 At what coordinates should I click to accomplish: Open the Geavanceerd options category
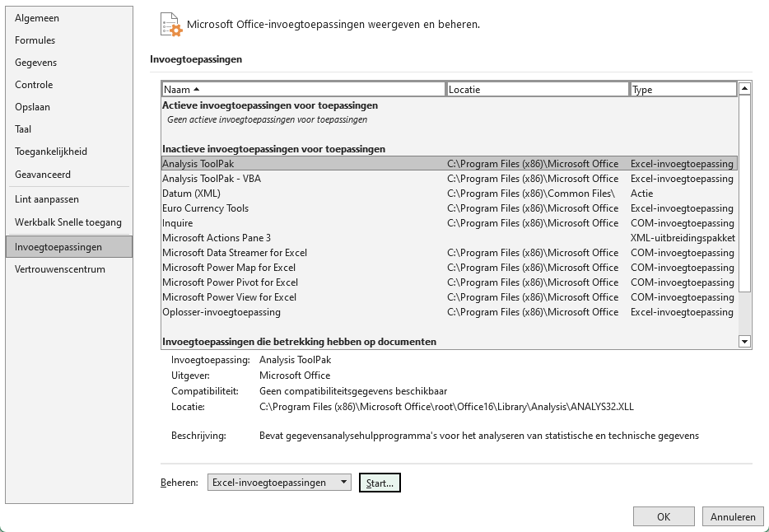68,174
